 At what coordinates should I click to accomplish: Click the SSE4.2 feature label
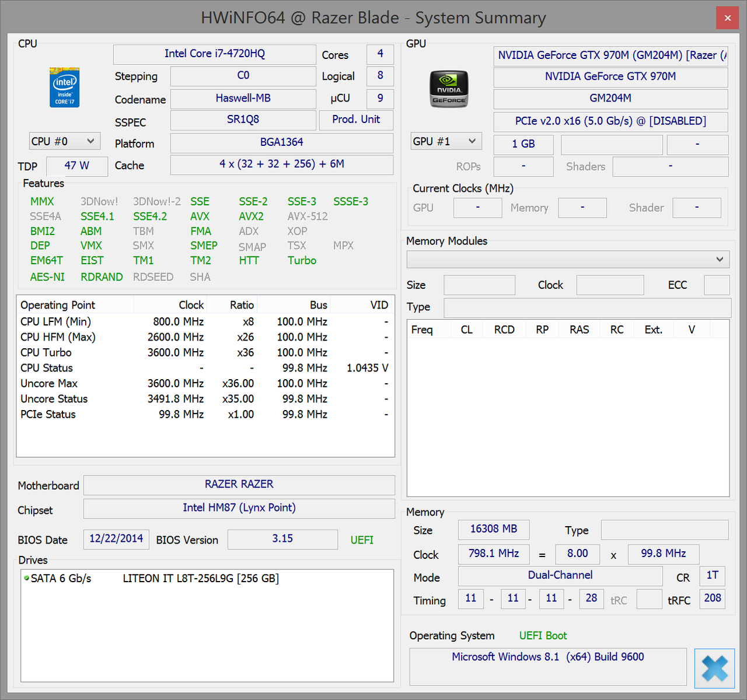(x=150, y=216)
